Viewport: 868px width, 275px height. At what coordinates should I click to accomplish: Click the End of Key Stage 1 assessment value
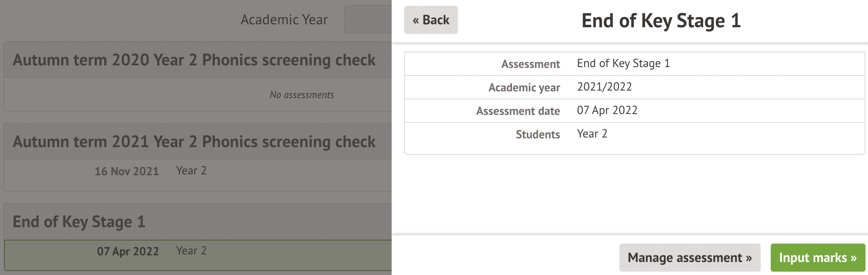pos(623,63)
